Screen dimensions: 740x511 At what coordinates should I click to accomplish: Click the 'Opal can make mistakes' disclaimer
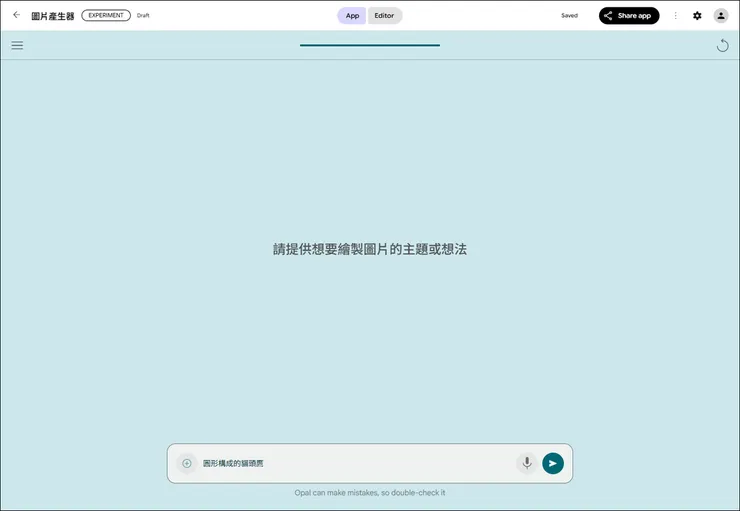tap(370, 493)
